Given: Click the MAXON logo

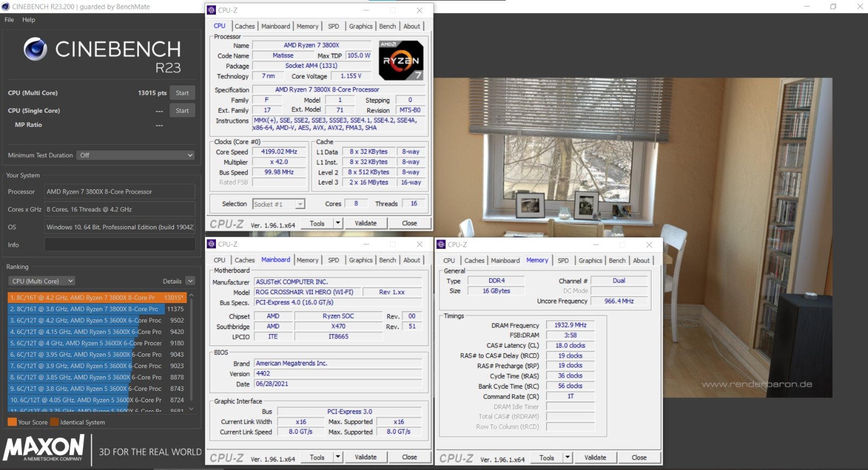Looking at the screenshot, I should pyautogui.click(x=44, y=448).
